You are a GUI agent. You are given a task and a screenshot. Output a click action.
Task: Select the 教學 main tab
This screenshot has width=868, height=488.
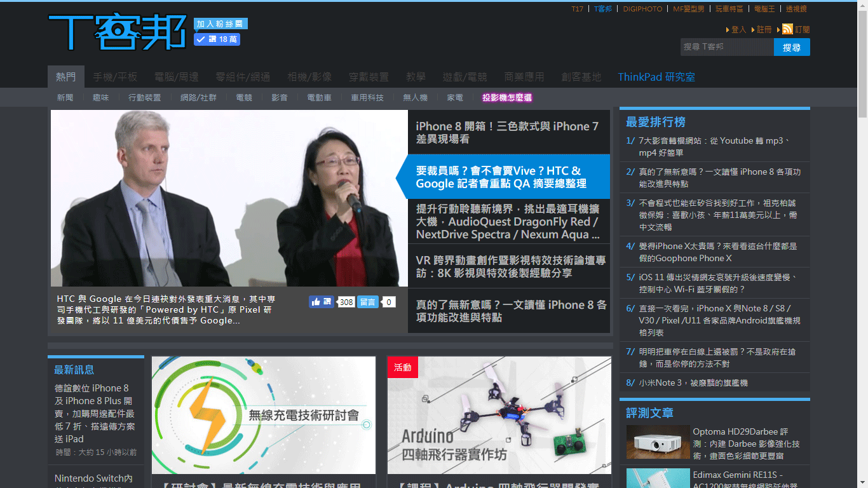[416, 77]
